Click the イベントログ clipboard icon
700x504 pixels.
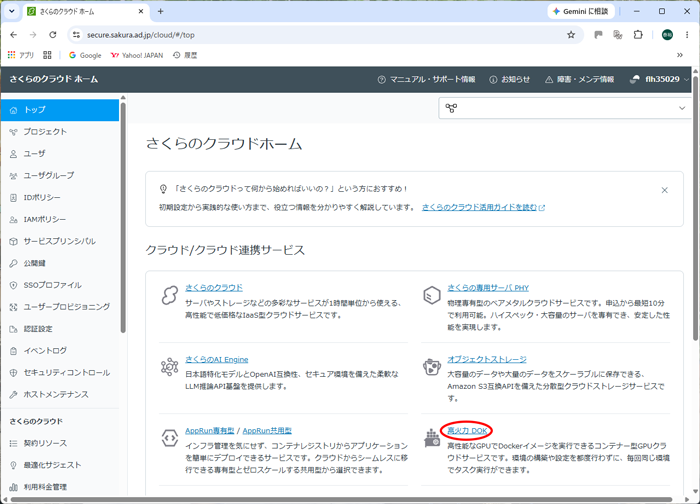tap(13, 351)
